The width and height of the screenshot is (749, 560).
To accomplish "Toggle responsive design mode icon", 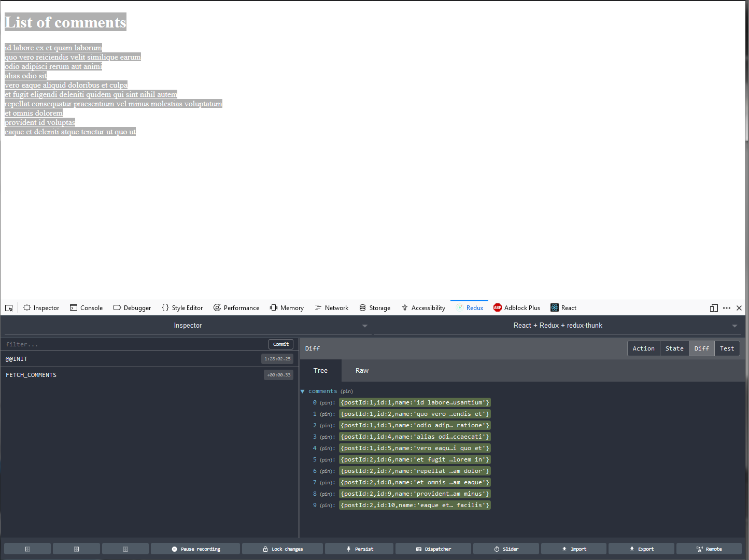I will 714,308.
